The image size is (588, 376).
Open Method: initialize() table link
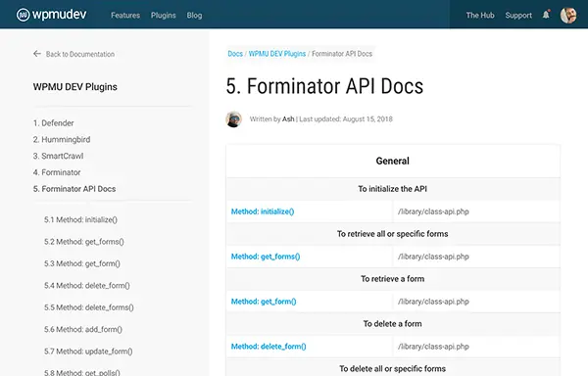pyautogui.click(x=263, y=211)
